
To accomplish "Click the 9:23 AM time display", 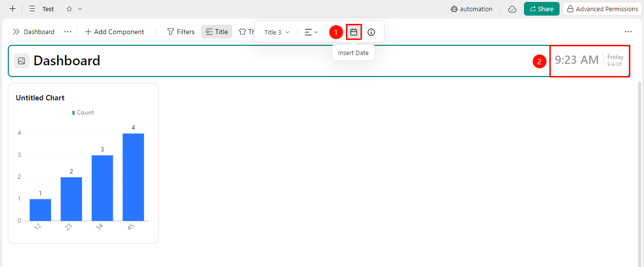I will point(577,60).
